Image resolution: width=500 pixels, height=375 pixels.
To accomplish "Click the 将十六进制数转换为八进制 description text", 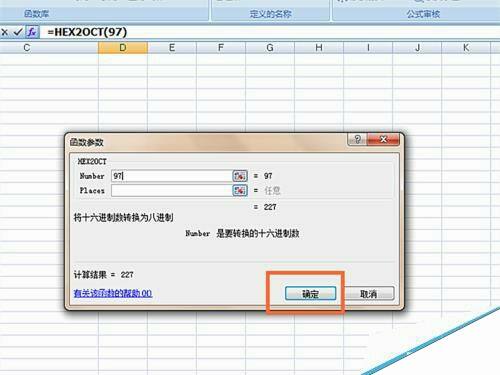I will pyautogui.click(x=123, y=218).
